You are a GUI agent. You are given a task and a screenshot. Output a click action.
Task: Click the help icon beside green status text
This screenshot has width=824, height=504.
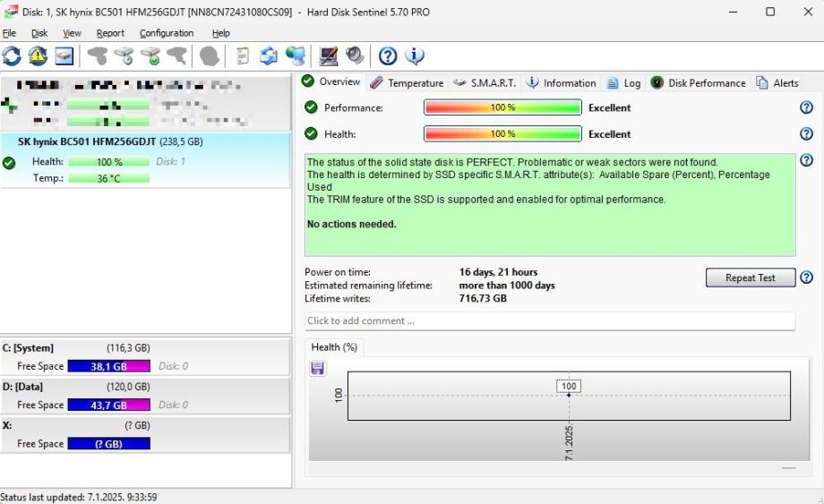[x=806, y=159]
